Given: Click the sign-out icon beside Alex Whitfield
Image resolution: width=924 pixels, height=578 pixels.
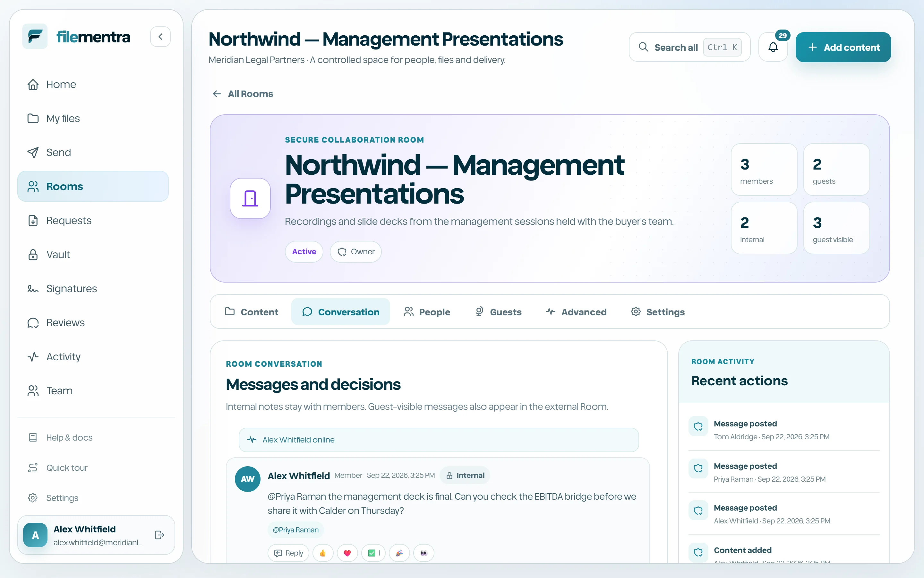Looking at the screenshot, I should [x=159, y=535].
